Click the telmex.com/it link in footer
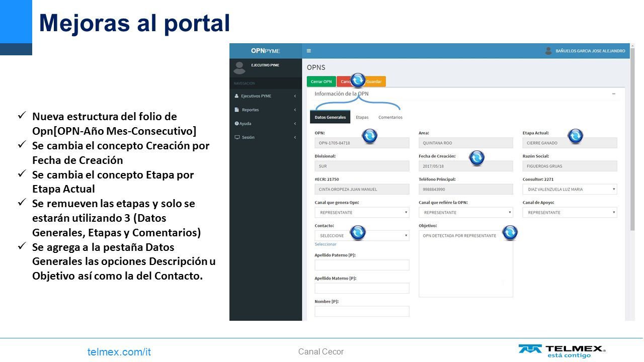The image size is (644, 362). pos(119,352)
